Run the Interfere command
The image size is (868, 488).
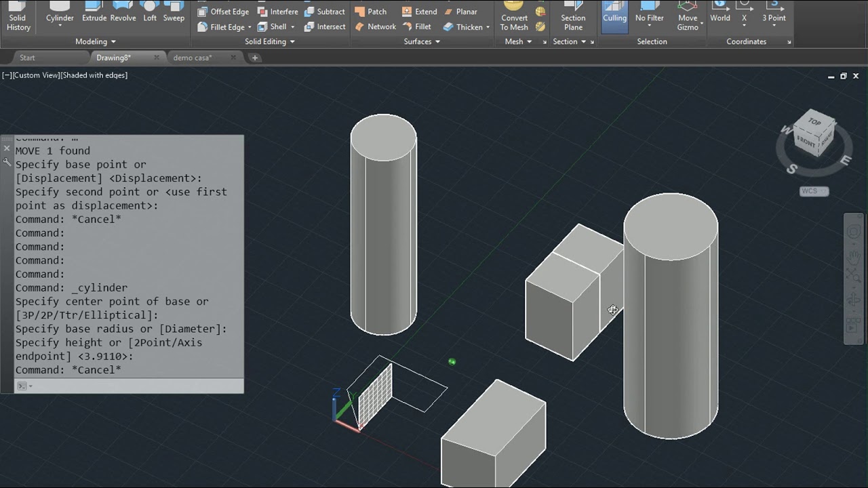pos(277,12)
